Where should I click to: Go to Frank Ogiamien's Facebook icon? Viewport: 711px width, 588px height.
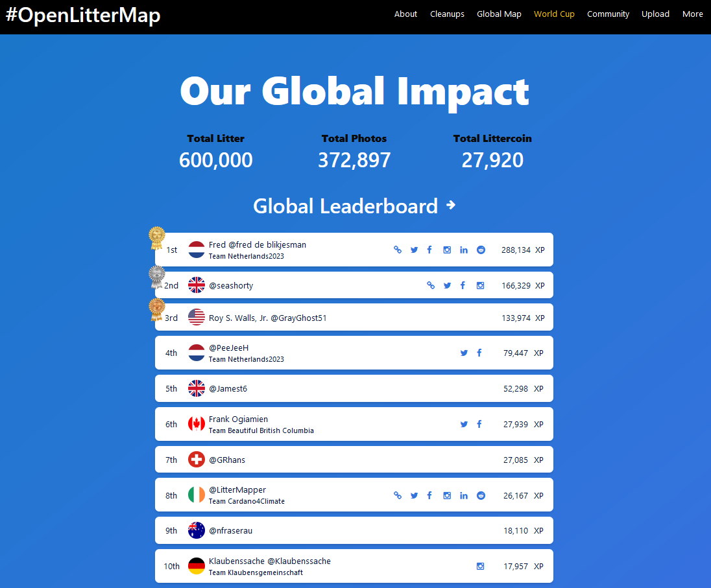click(x=479, y=424)
